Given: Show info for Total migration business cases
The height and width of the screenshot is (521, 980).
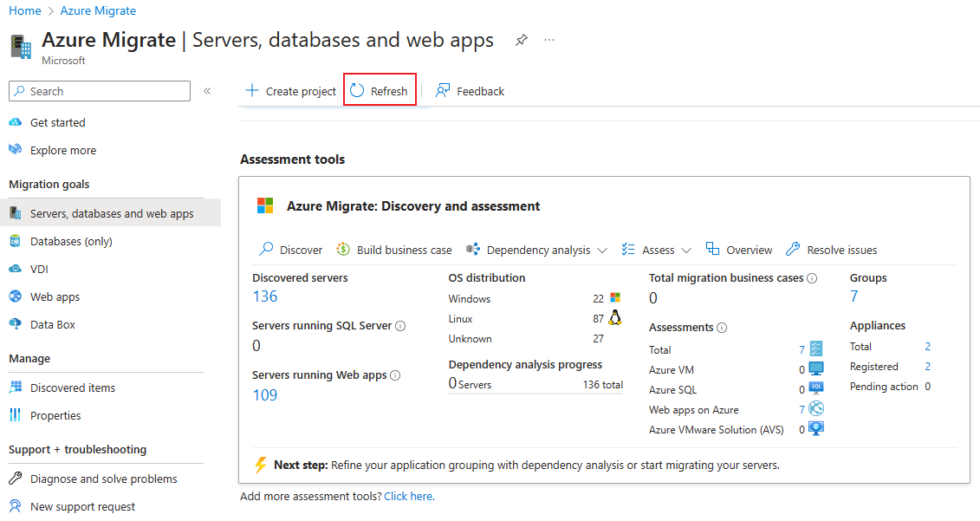Looking at the screenshot, I should point(812,278).
